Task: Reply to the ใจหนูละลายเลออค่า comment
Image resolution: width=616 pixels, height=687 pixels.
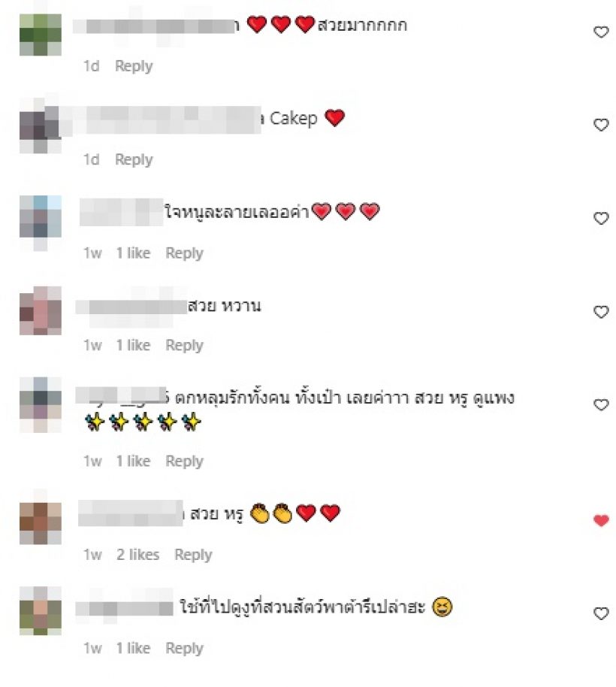Action: pos(184,253)
